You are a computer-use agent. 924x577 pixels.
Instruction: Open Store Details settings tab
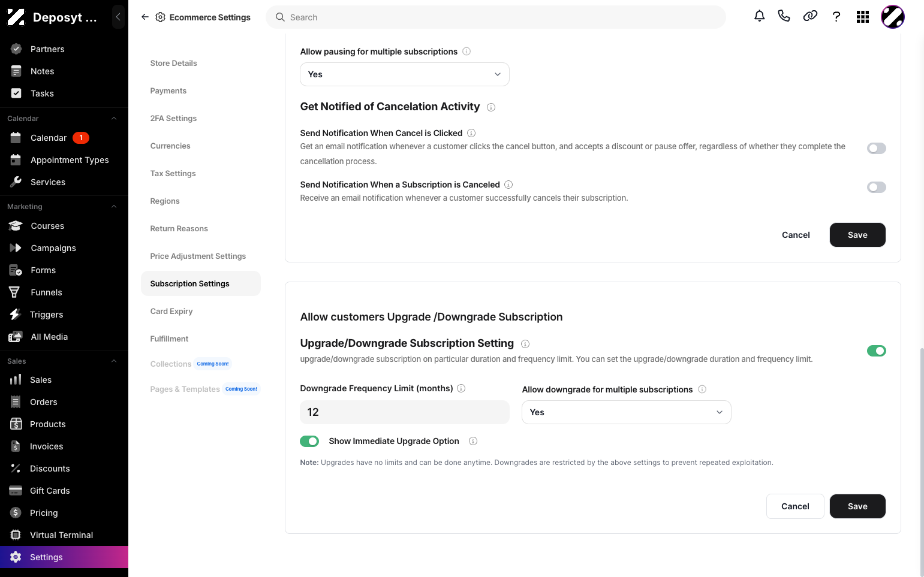pos(173,63)
